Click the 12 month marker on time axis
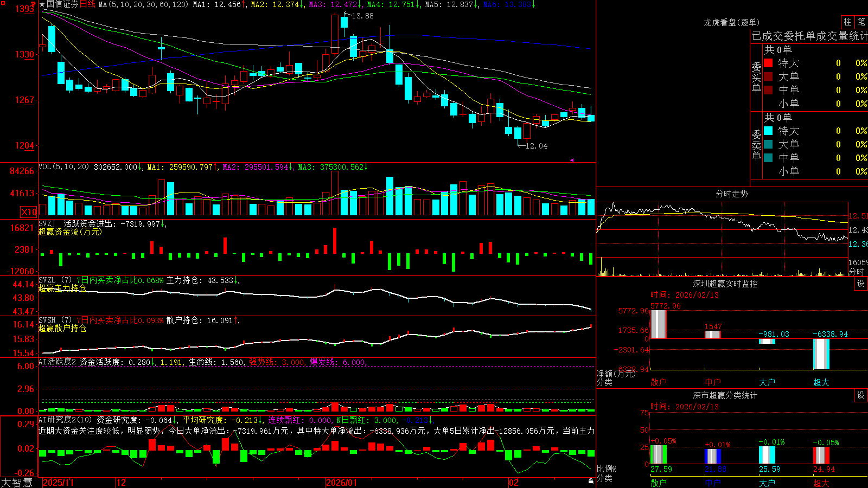Viewport: 868px width, 488px height. [x=122, y=483]
